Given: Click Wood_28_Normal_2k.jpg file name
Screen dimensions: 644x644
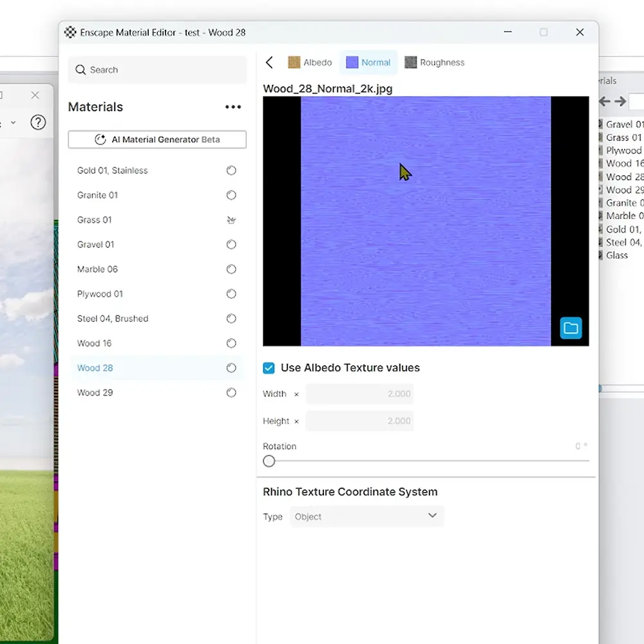Looking at the screenshot, I should [x=328, y=89].
